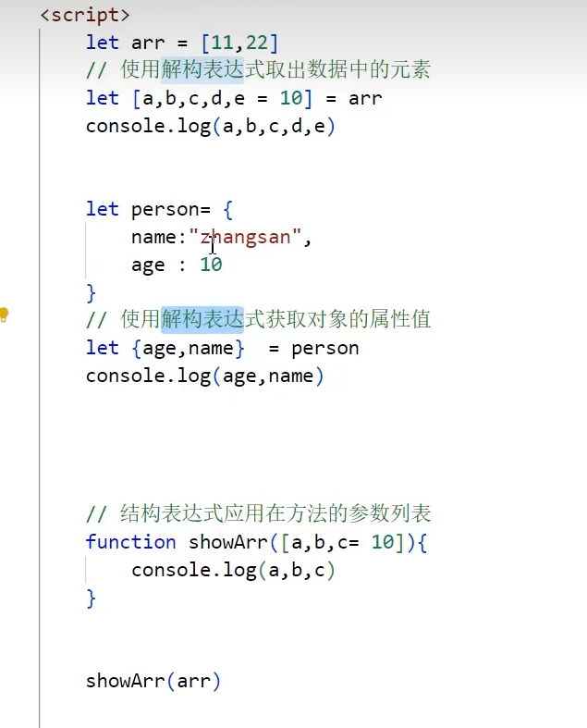Click the line 'console.log(age,name)'
The image size is (587, 728).
point(204,376)
